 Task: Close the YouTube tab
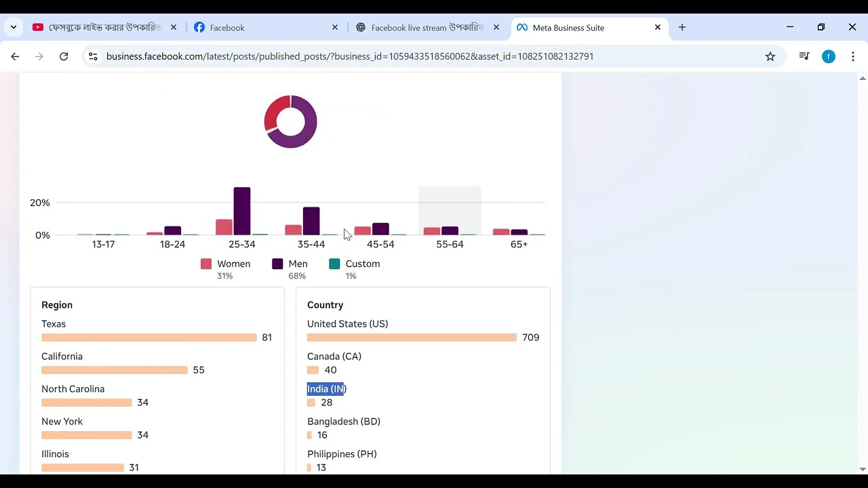[174, 27]
